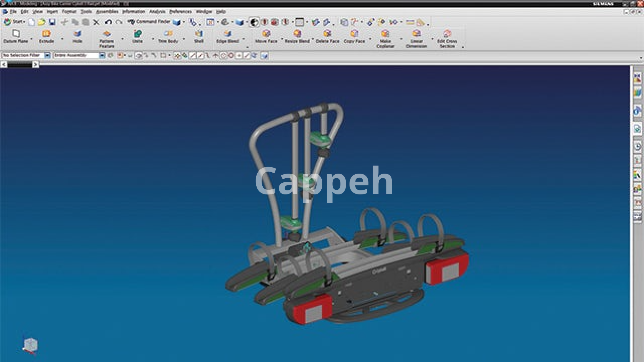Open the No Selection Filter dropdown

pyautogui.click(x=47, y=56)
